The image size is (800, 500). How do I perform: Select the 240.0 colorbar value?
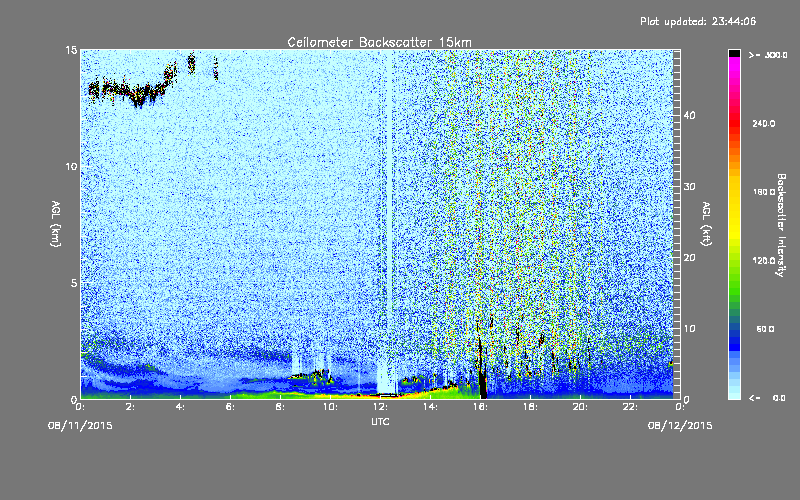764,124
